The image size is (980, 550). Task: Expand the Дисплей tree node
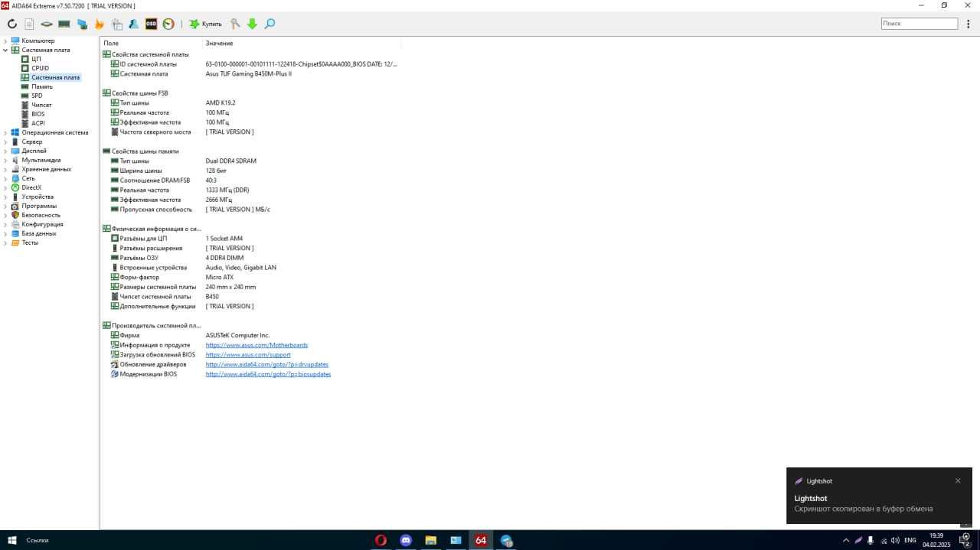click(x=5, y=151)
